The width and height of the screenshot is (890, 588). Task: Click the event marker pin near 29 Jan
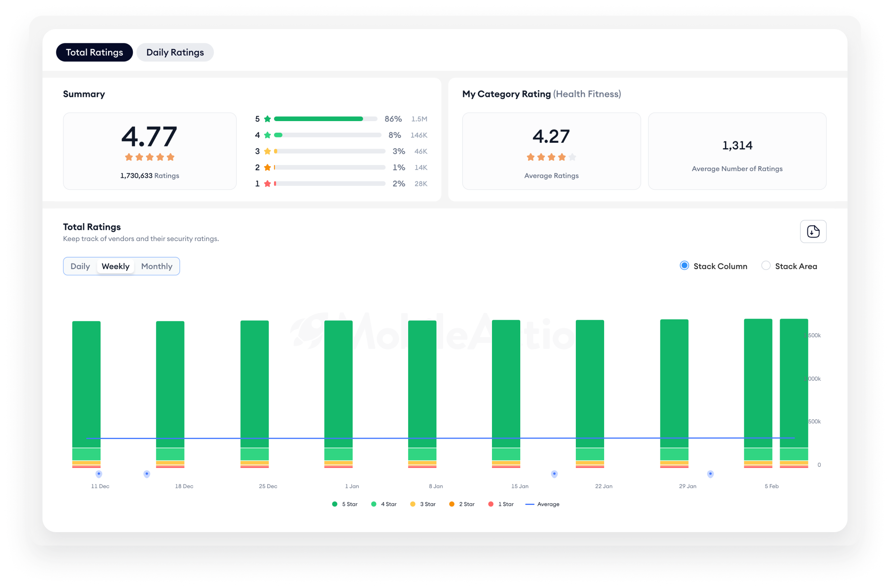click(x=710, y=474)
